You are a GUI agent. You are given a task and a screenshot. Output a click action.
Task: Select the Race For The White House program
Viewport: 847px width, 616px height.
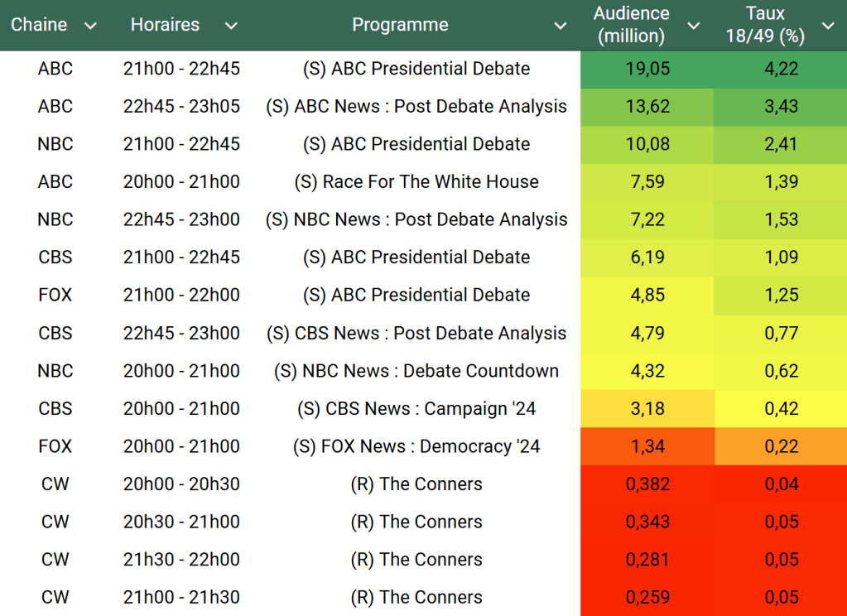click(416, 182)
